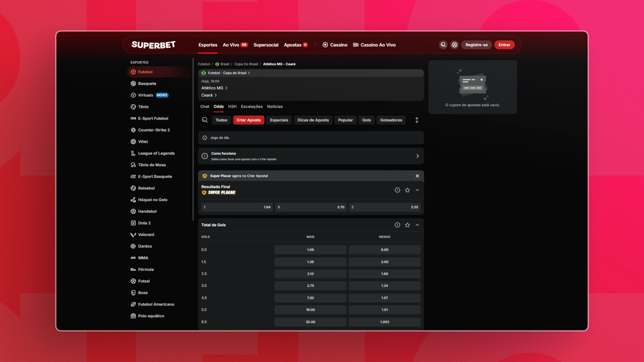
Task: Click the Entrar button
Action: click(504, 45)
